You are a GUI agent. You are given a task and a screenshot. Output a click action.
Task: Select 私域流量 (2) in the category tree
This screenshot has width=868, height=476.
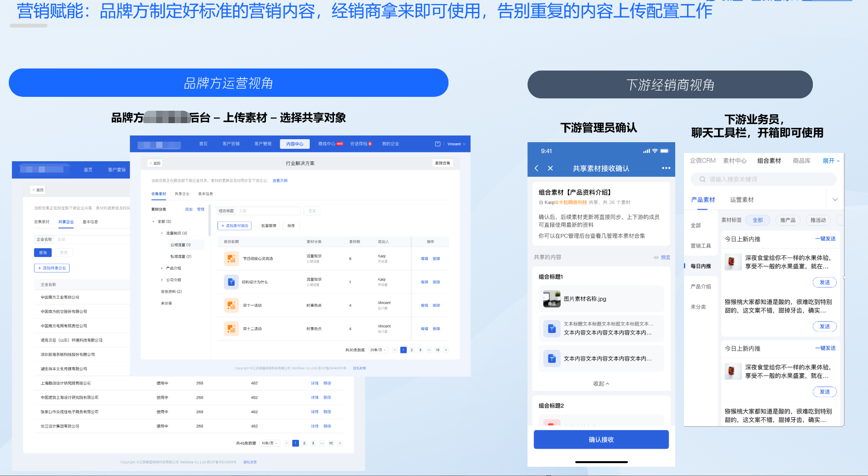pos(181,257)
